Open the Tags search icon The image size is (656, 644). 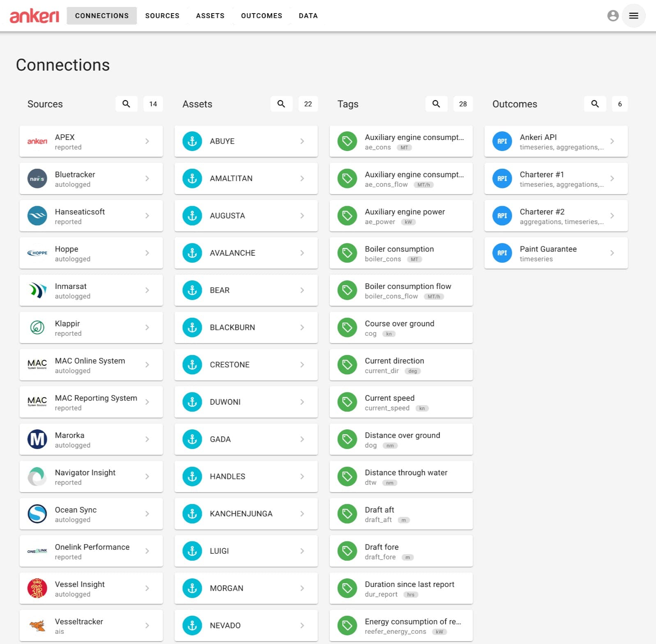pyautogui.click(x=436, y=104)
